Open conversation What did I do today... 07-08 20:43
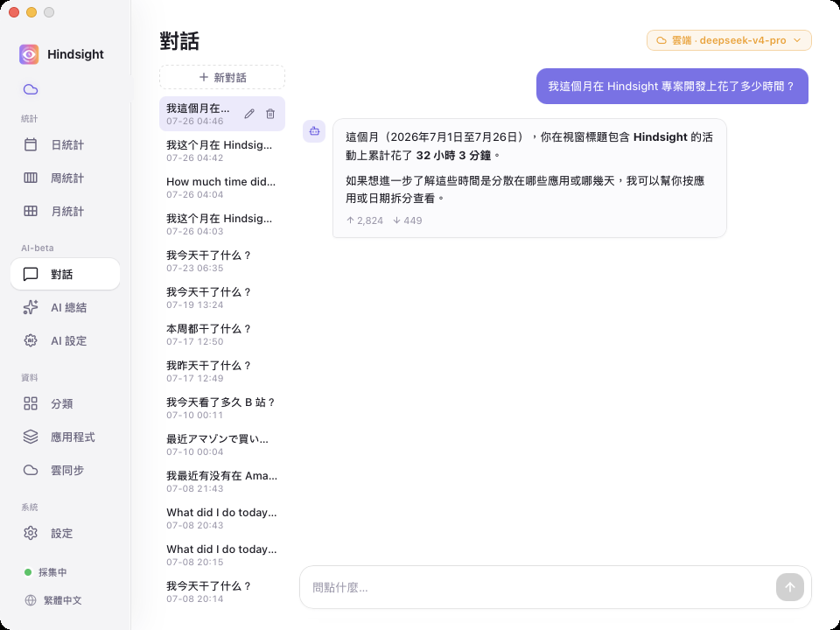The image size is (840, 630). coord(222,518)
